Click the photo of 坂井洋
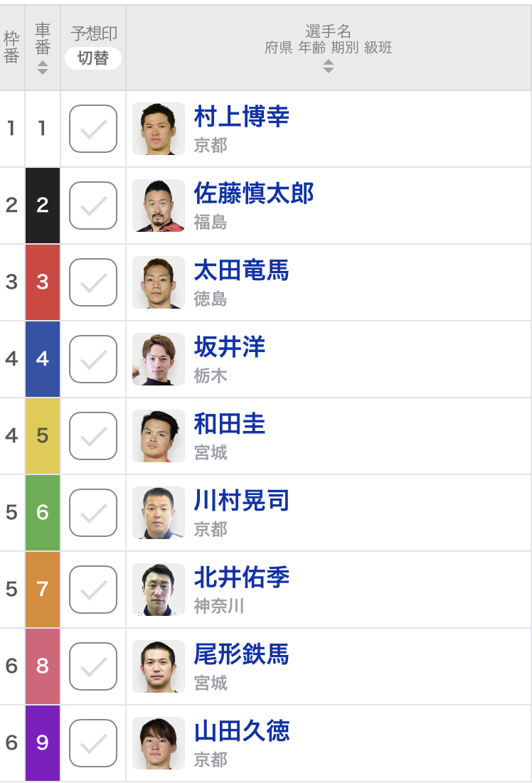532x783 pixels. tap(159, 360)
